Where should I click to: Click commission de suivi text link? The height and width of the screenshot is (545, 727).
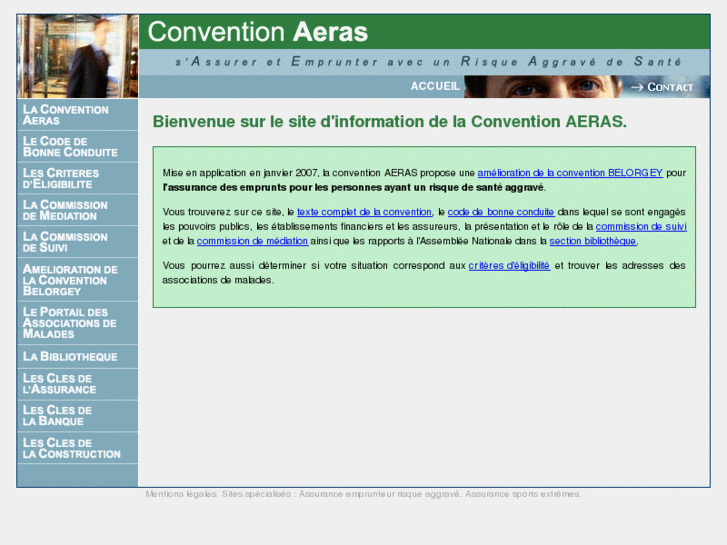coord(641,226)
